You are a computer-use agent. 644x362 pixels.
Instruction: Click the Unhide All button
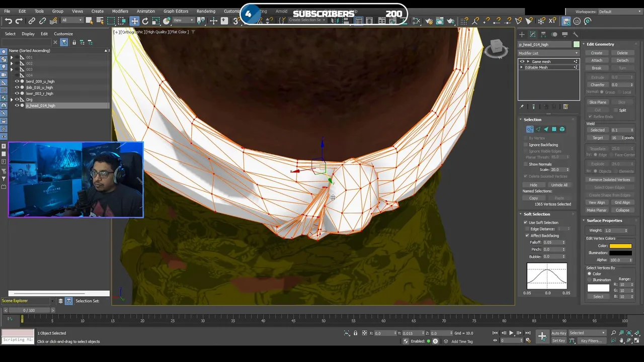[559, 185]
